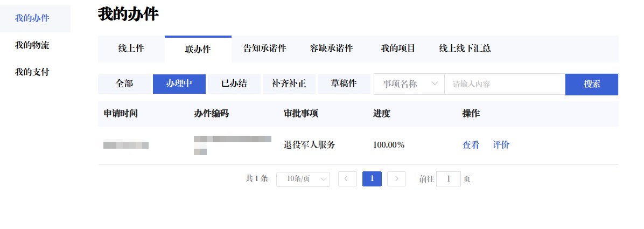Screen dimensions: 644x229
Task: Select the 办理中 status filter
Action: pyautogui.click(x=179, y=84)
